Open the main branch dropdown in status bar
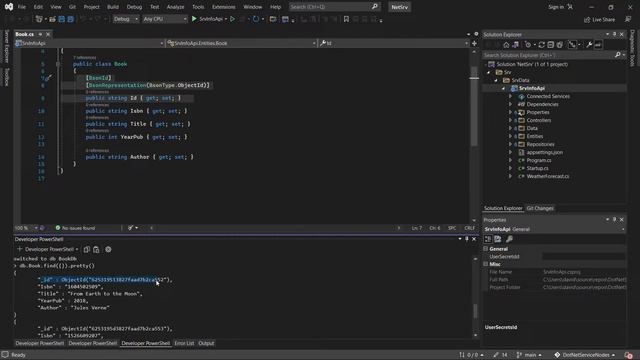640x360 pixels. 529,355
